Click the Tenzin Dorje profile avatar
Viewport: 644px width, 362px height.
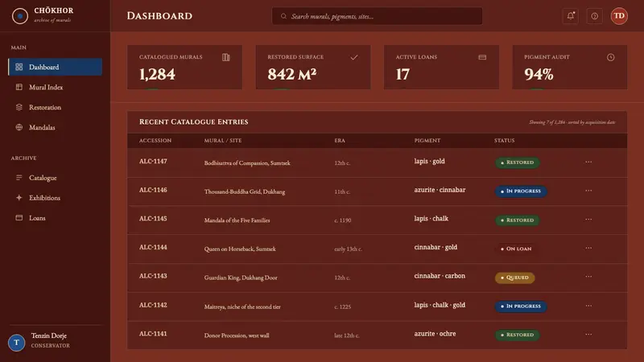tap(16, 343)
